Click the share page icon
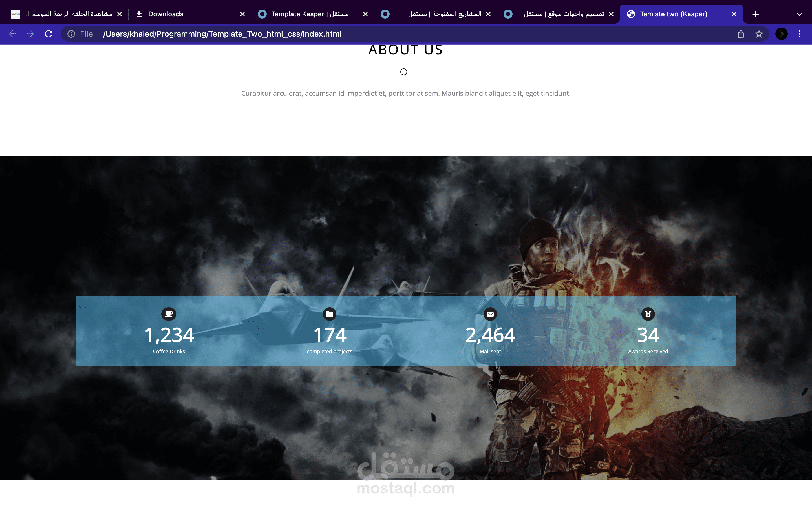This screenshot has width=812, height=507. point(741,34)
